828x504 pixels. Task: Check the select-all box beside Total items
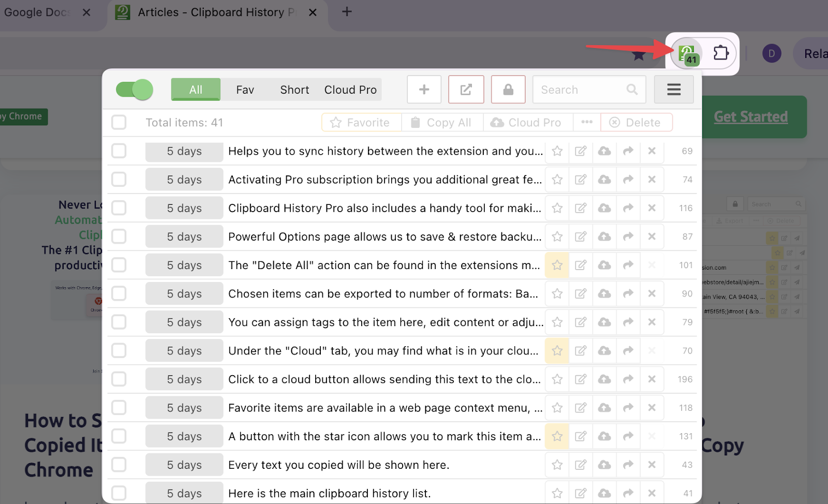(119, 123)
